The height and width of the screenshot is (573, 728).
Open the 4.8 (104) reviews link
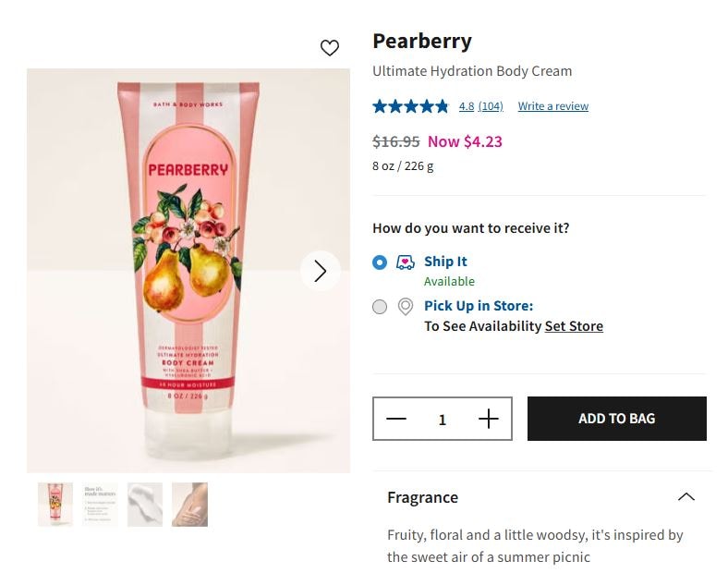click(480, 106)
